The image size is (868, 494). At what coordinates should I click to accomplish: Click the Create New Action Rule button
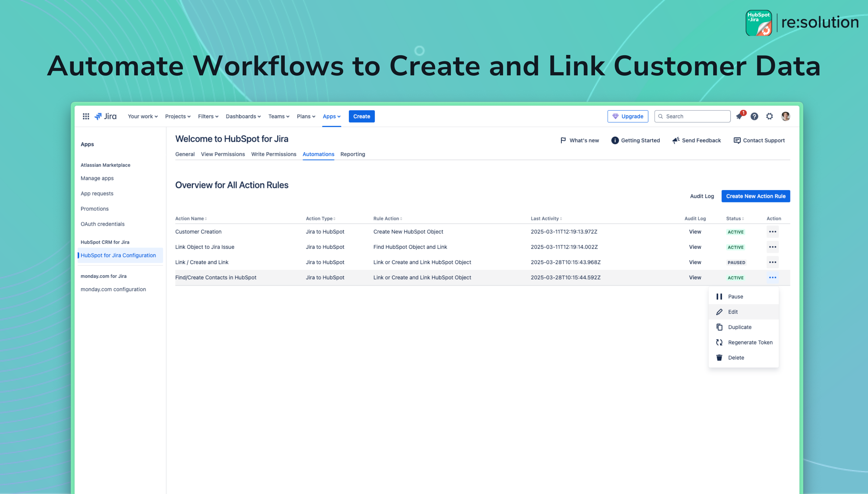[755, 196]
